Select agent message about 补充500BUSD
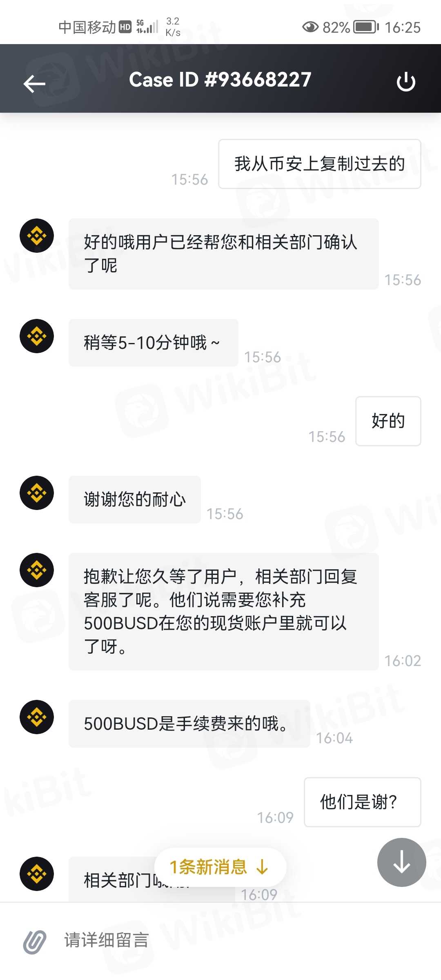This screenshot has height=980, width=441. click(224, 611)
